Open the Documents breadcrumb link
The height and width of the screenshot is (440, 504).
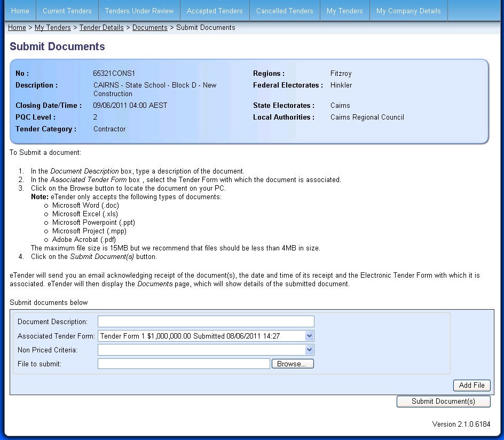(x=150, y=27)
